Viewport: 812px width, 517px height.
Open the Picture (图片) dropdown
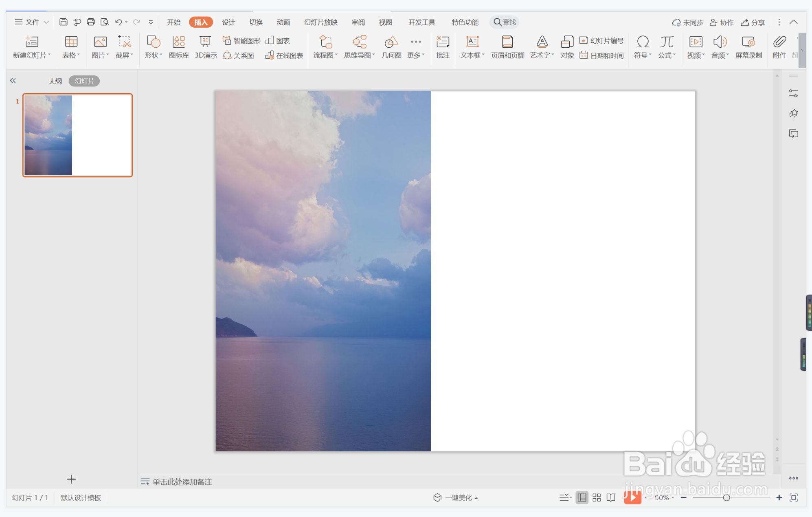coord(100,55)
